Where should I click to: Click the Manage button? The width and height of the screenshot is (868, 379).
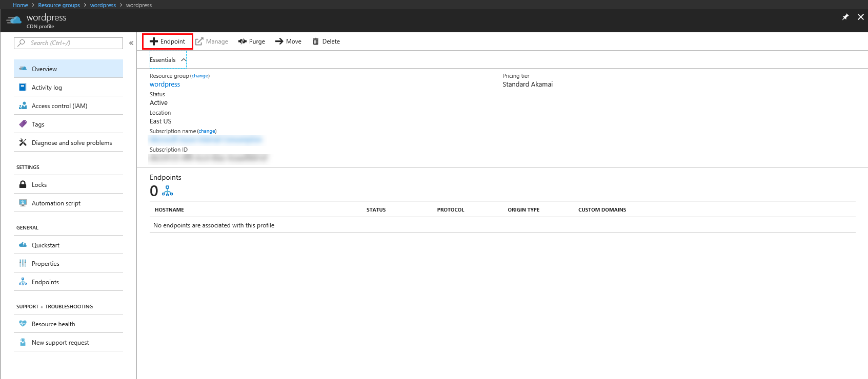pyautogui.click(x=212, y=41)
